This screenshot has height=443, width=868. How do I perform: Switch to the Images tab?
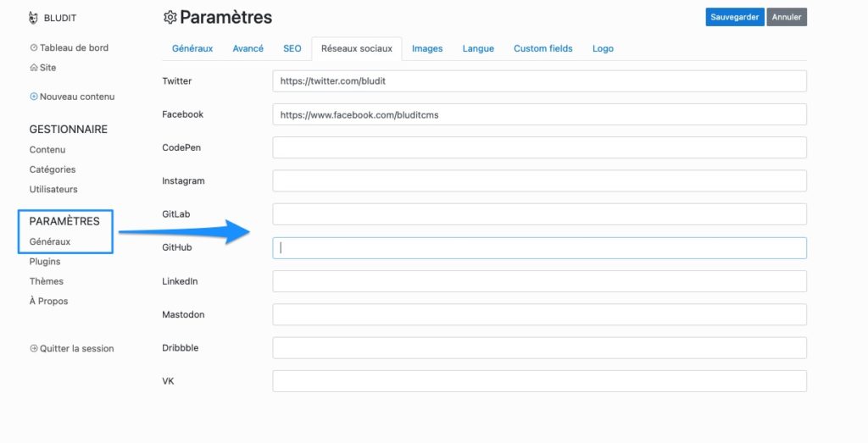[427, 48]
